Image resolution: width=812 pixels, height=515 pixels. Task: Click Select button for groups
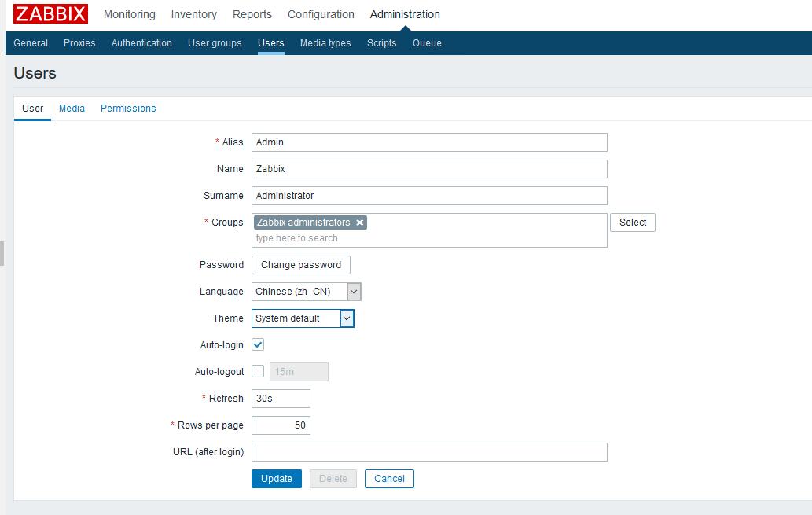(632, 223)
